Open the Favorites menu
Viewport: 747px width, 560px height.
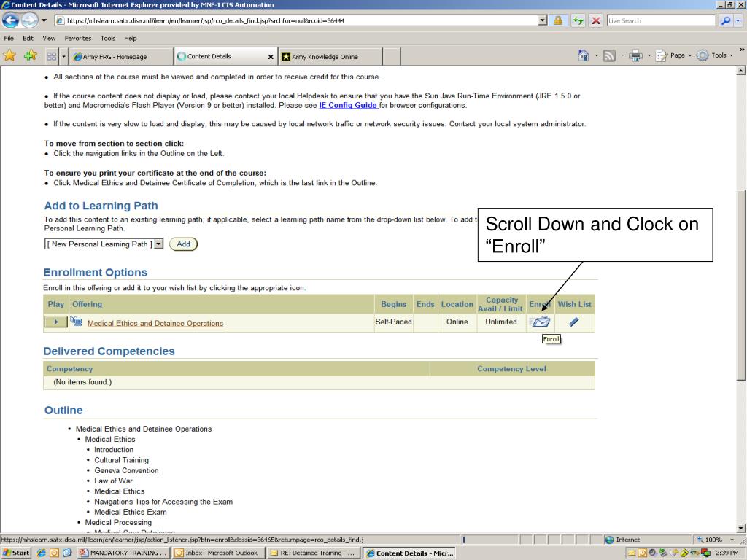(77, 38)
